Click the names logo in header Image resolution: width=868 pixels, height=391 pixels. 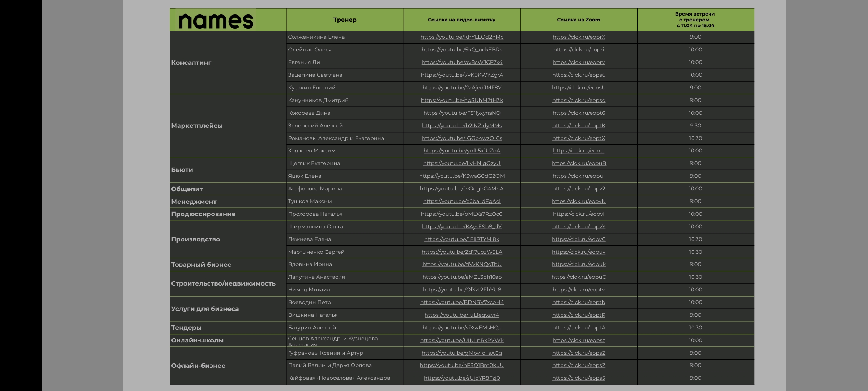tap(216, 21)
